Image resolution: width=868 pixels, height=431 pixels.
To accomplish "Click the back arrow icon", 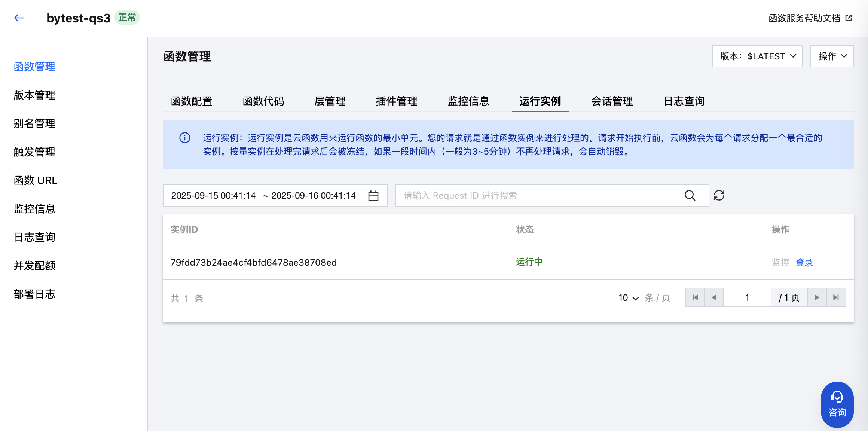I will (19, 18).
